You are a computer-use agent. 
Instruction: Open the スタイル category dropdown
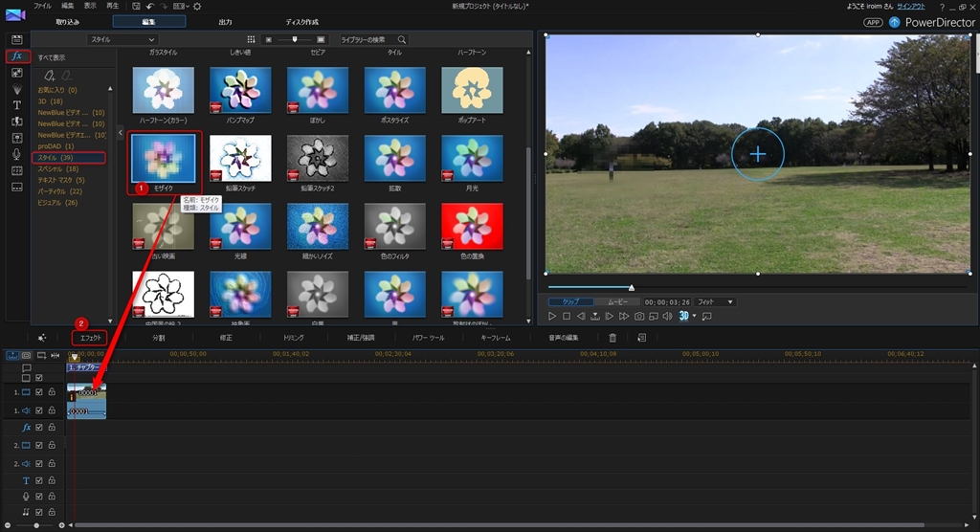(x=122, y=39)
